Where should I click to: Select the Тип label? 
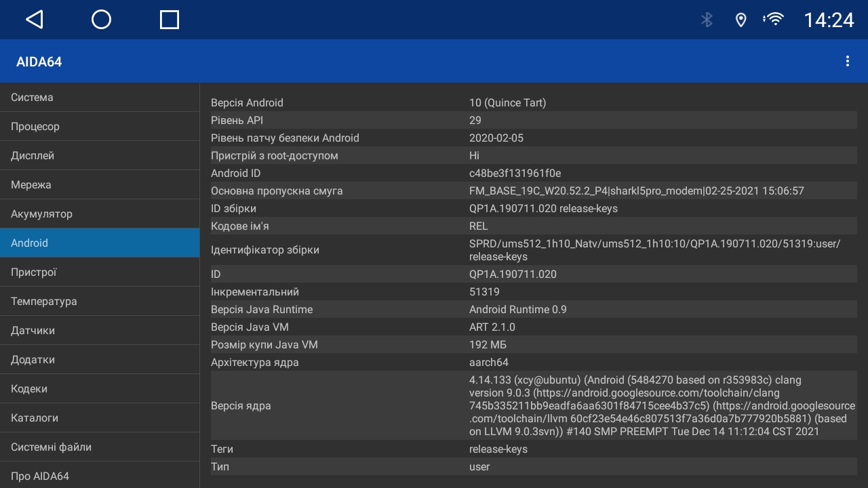click(220, 467)
